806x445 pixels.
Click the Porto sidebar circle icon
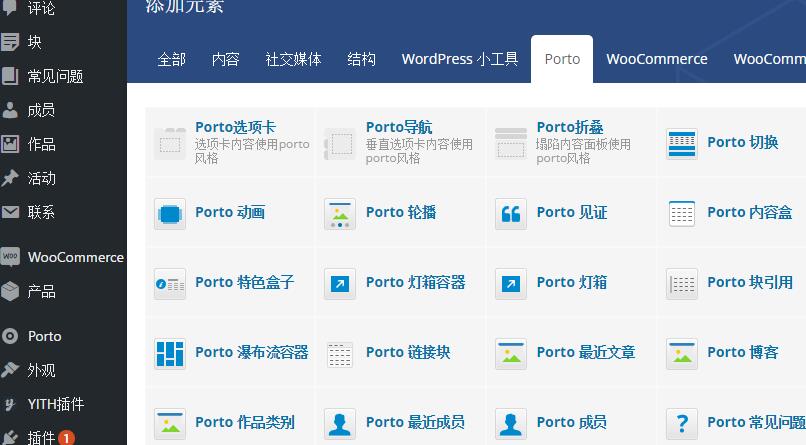[x=10, y=336]
